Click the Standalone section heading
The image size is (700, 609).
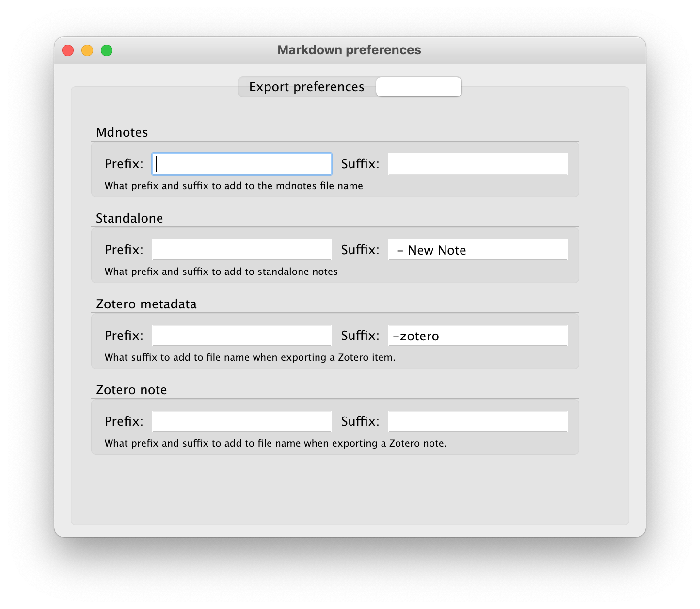(129, 218)
